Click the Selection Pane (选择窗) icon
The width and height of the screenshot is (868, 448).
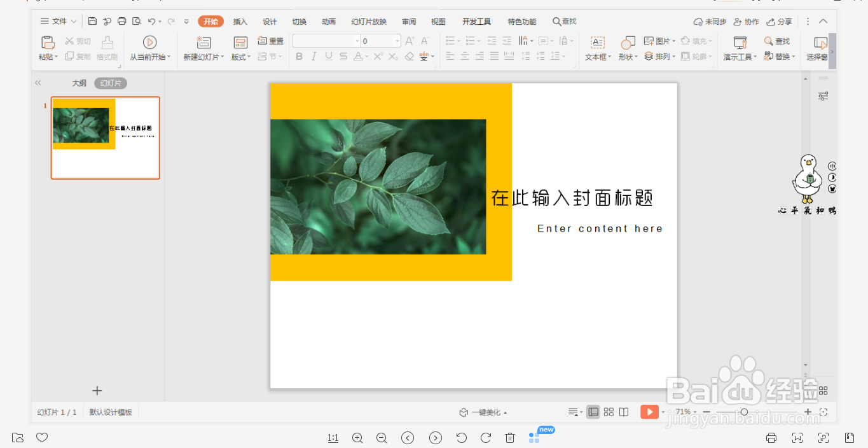(x=820, y=43)
